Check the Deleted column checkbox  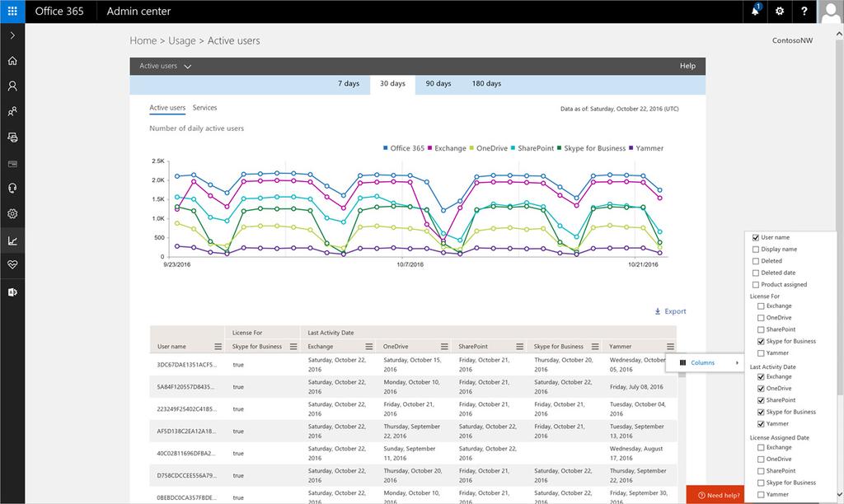click(756, 261)
